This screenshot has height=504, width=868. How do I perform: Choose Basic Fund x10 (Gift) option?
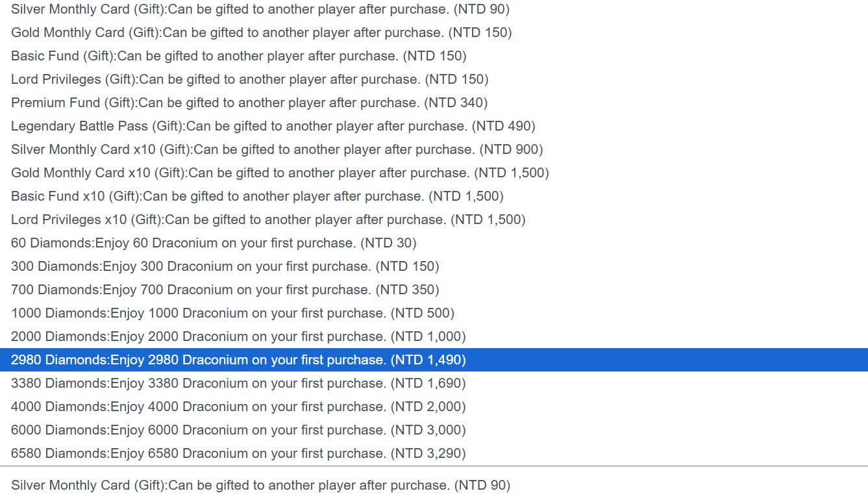(257, 196)
